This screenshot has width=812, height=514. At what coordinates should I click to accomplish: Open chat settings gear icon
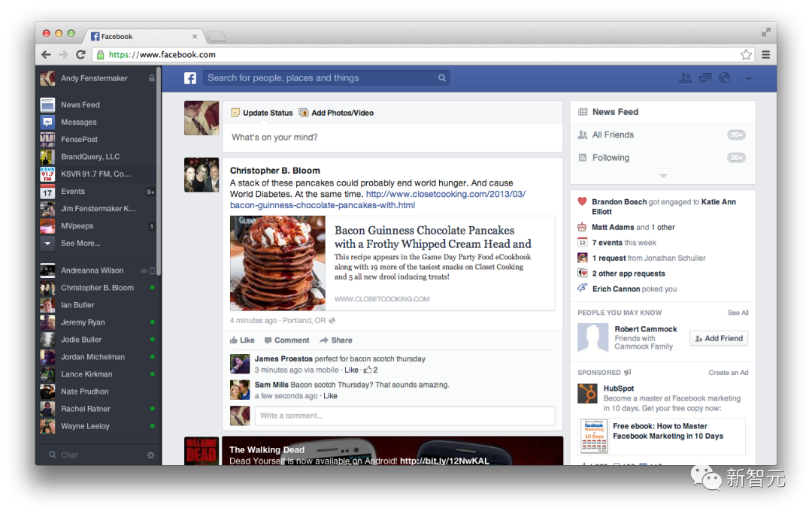point(150,455)
